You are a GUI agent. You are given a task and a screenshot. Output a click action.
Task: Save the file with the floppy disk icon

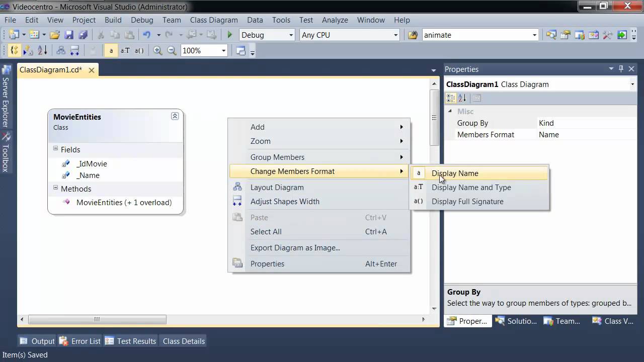pyautogui.click(x=69, y=35)
